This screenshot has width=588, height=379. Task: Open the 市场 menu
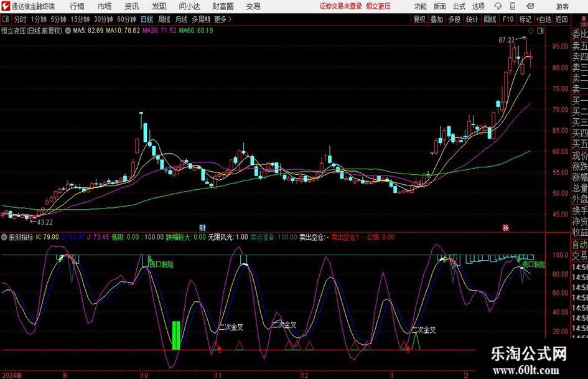click(x=105, y=6)
